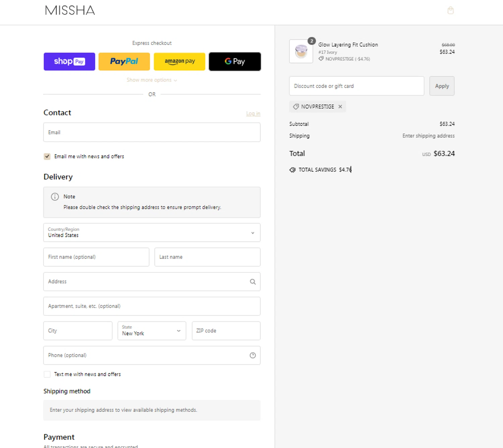Click the MISSHA logo

70,10
